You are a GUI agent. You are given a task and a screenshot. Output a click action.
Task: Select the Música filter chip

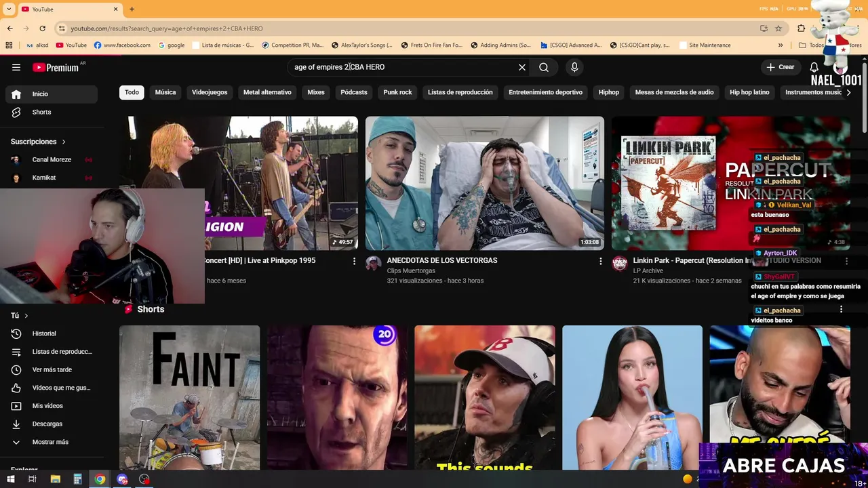pos(165,92)
